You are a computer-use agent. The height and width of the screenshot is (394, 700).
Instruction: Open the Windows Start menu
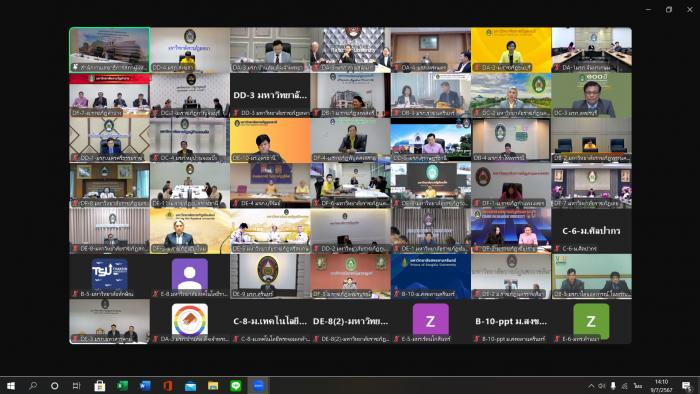[11, 386]
